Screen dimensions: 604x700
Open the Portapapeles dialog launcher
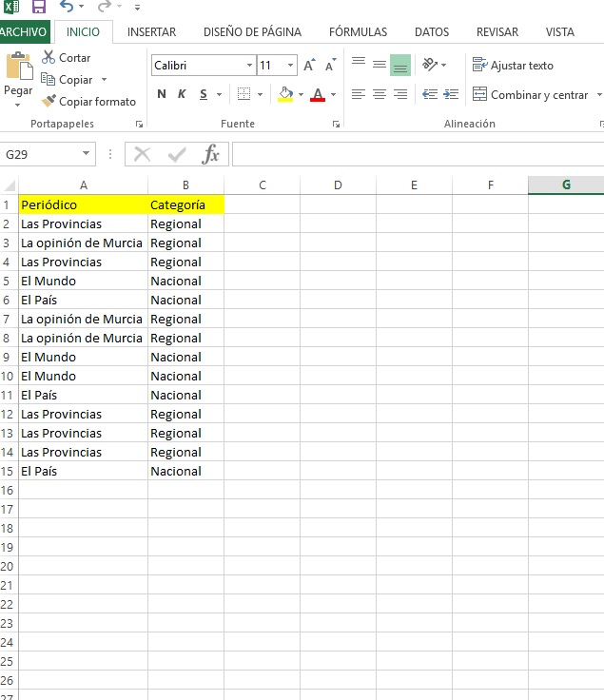click(139, 124)
